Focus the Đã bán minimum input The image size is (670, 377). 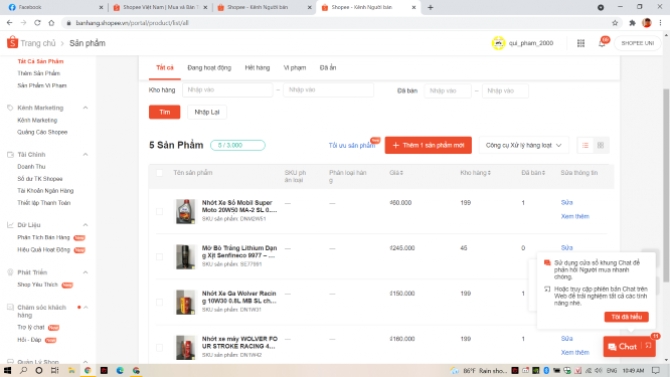pyautogui.click(x=447, y=91)
